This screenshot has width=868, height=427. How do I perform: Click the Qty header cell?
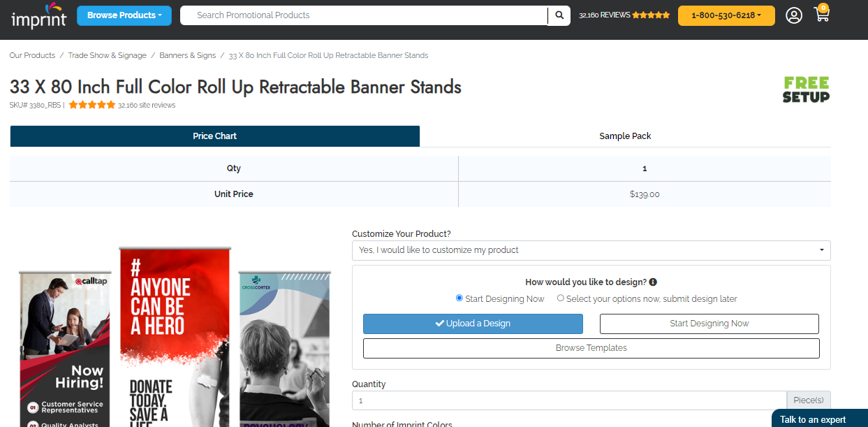(x=234, y=168)
